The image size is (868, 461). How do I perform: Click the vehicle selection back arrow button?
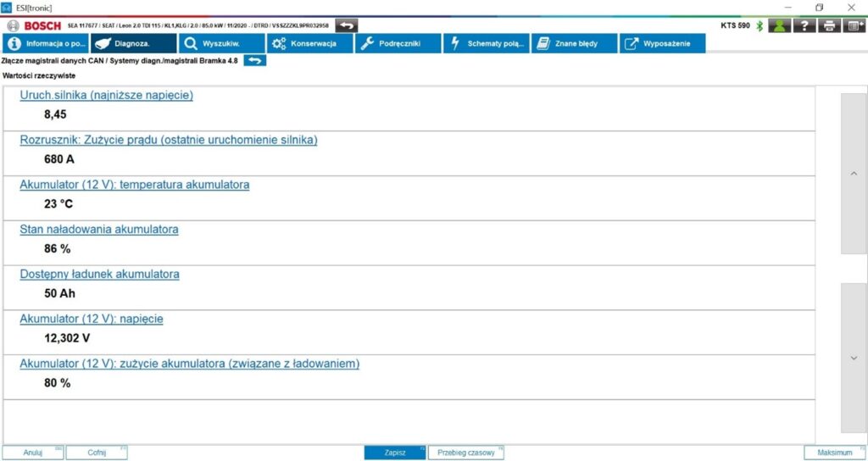pos(347,25)
